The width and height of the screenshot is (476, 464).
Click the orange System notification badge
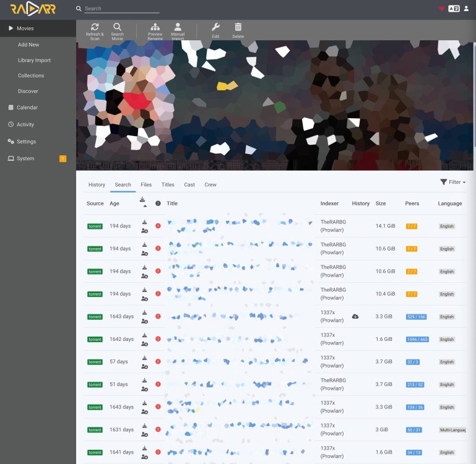(x=63, y=159)
